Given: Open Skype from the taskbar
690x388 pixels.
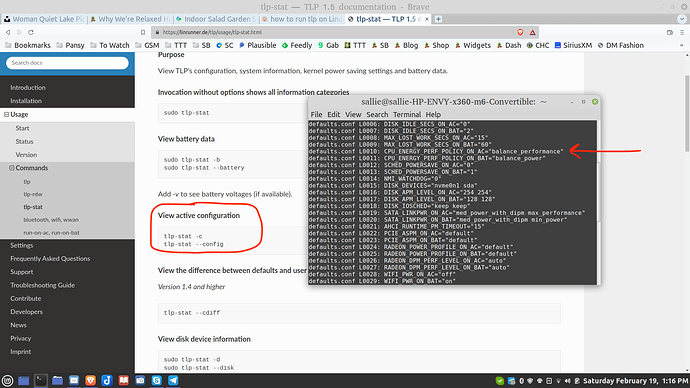Looking at the screenshot, I should click(x=157, y=381).
